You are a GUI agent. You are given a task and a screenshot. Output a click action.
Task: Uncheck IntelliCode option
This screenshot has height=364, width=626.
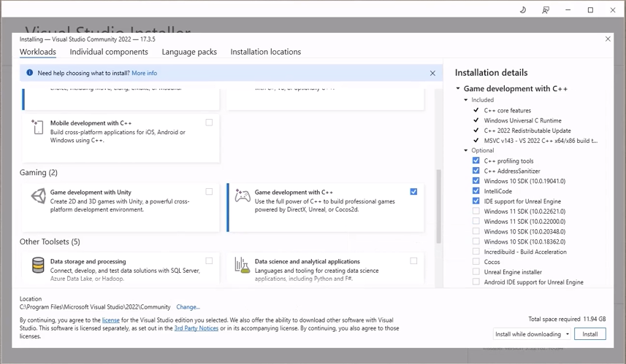coord(476,190)
